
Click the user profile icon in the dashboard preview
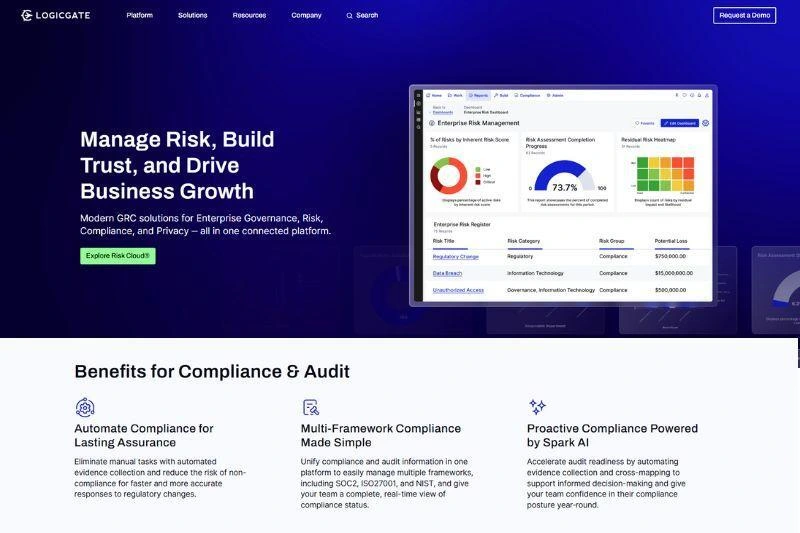(x=707, y=95)
